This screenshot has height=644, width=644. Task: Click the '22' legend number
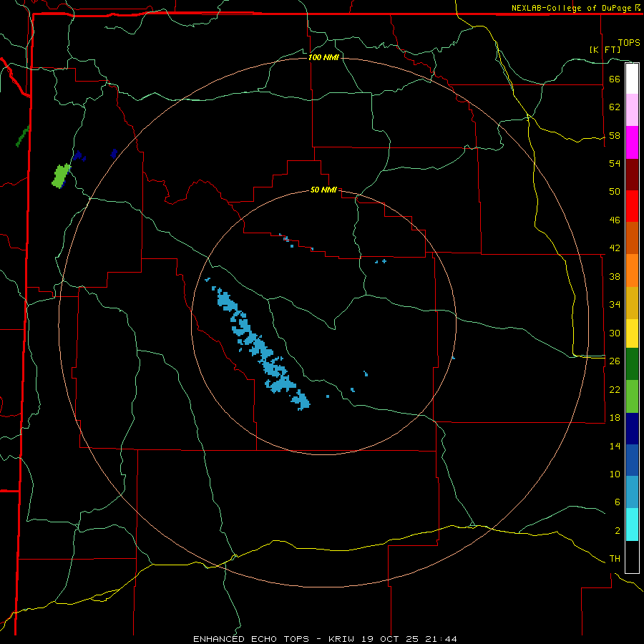click(x=615, y=389)
